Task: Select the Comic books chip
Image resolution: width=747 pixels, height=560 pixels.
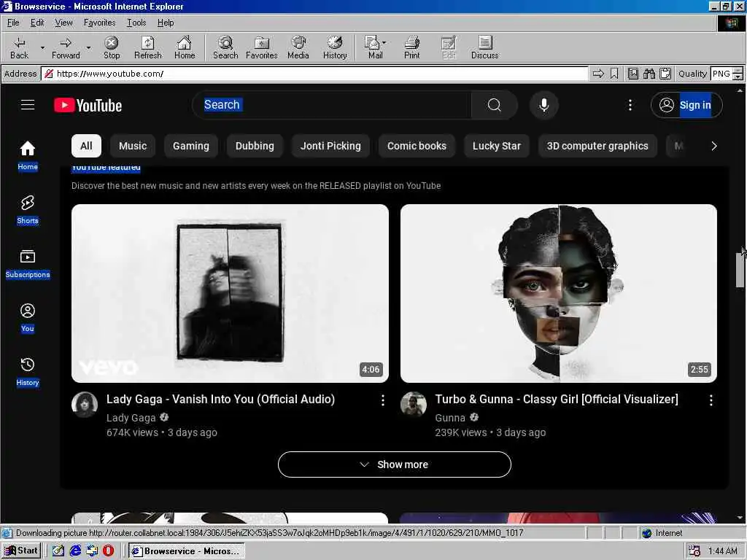Action: (x=417, y=146)
